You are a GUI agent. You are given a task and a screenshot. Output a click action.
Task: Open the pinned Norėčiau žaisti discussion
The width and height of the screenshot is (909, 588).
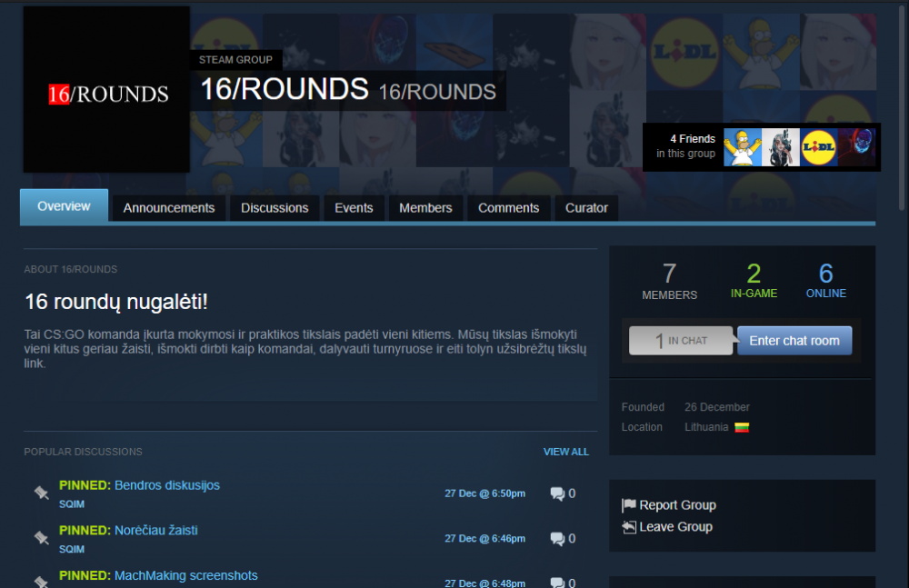point(156,530)
